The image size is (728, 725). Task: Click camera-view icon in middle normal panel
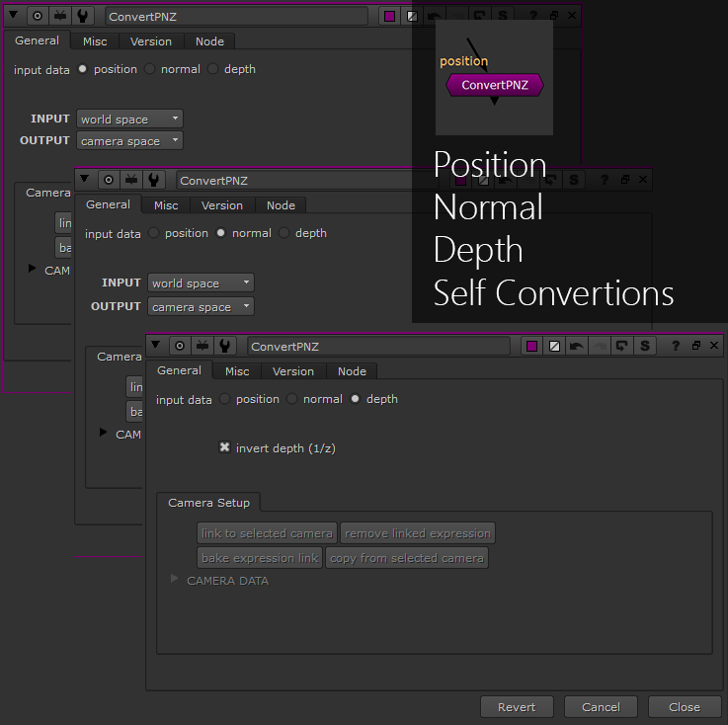point(131,180)
